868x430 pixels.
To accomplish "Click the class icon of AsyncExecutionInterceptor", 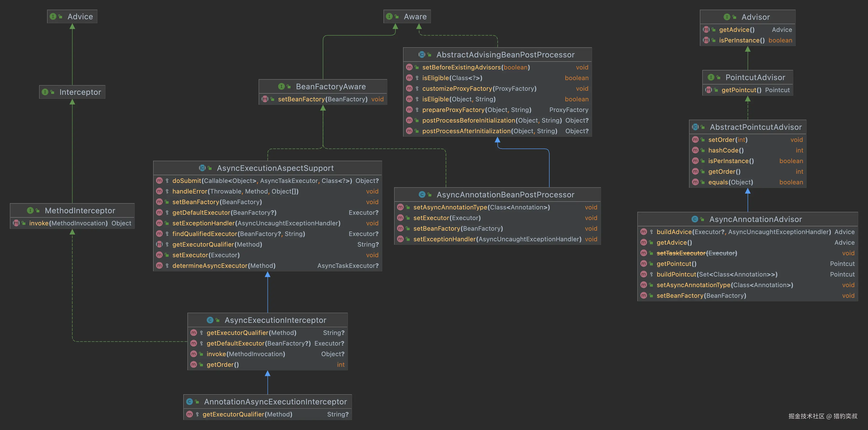I will point(210,320).
